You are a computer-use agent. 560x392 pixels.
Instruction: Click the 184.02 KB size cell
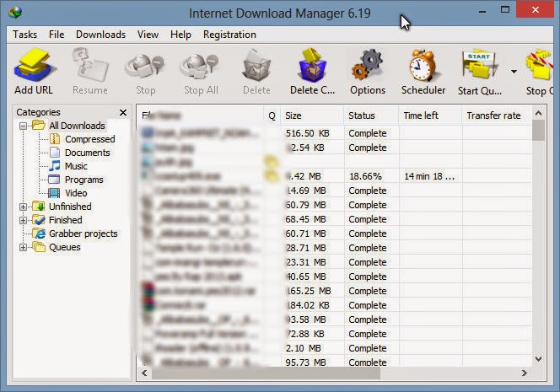point(308,305)
